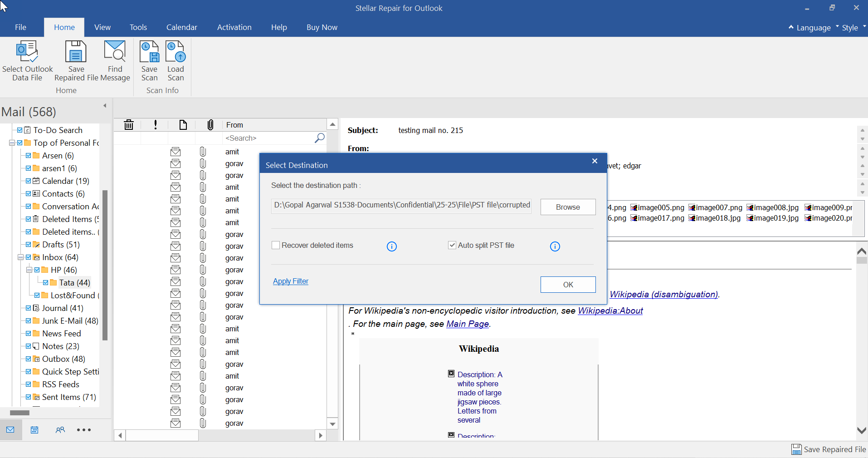The width and height of the screenshot is (868, 458).
Task: Open the Apply Filter link
Action: pyautogui.click(x=291, y=281)
